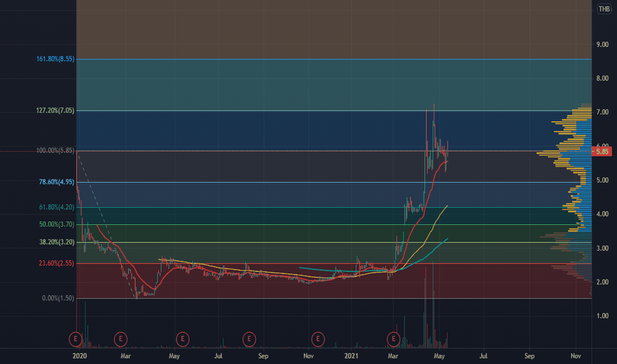Click the 1.00 price axis value
The width and height of the screenshot is (617, 364).
[602, 316]
